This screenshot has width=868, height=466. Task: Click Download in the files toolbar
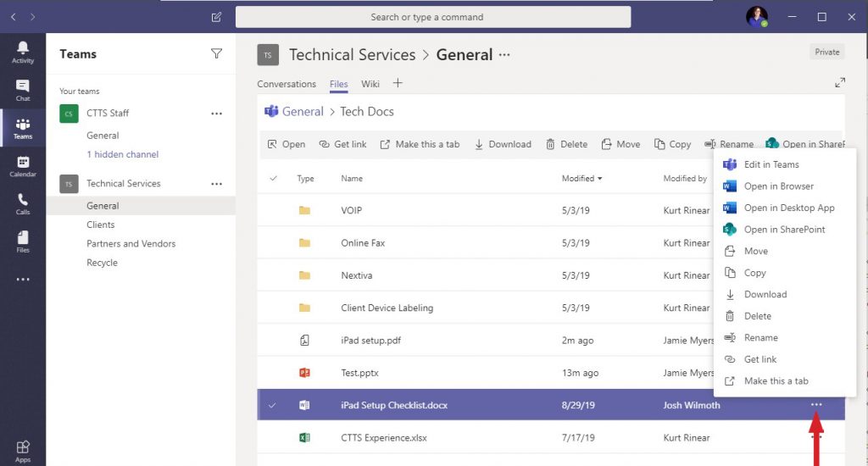click(503, 144)
